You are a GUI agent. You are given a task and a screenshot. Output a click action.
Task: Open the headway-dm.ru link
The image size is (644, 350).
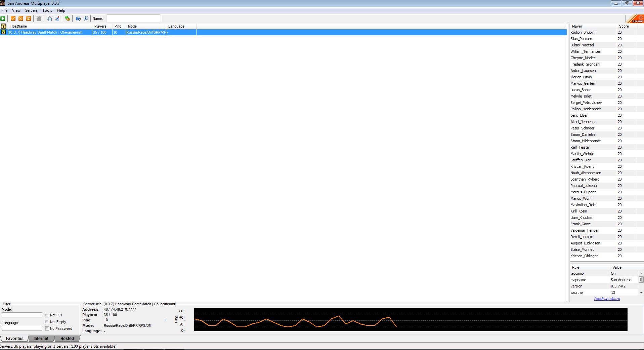tap(607, 299)
